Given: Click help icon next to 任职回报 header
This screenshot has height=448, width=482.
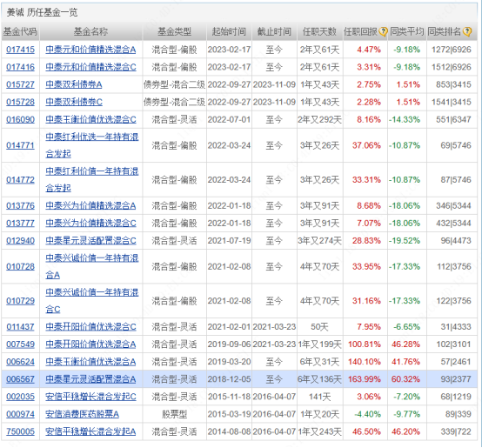Looking at the screenshot, I should pos(383,31).
